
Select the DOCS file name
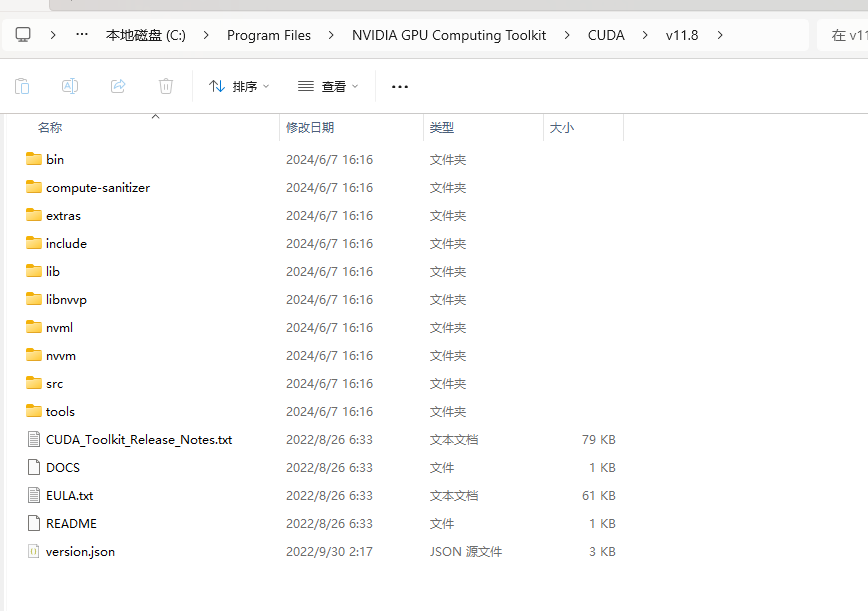point(63,468)
